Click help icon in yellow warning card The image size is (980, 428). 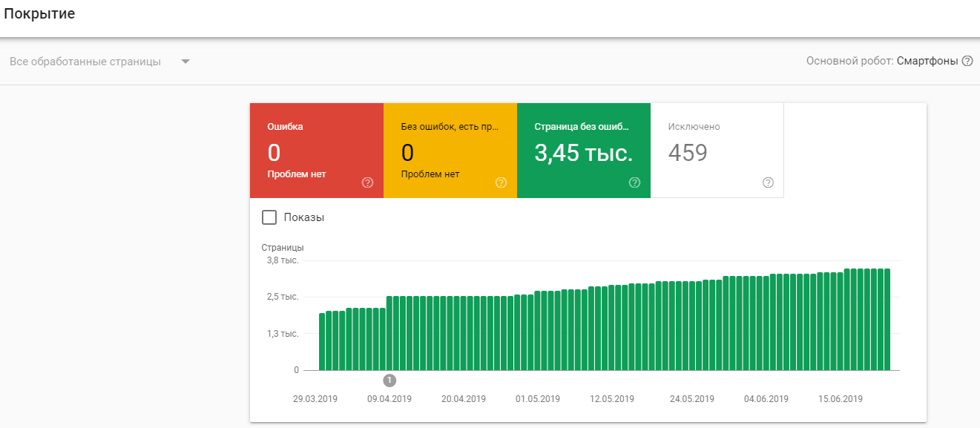501,182
